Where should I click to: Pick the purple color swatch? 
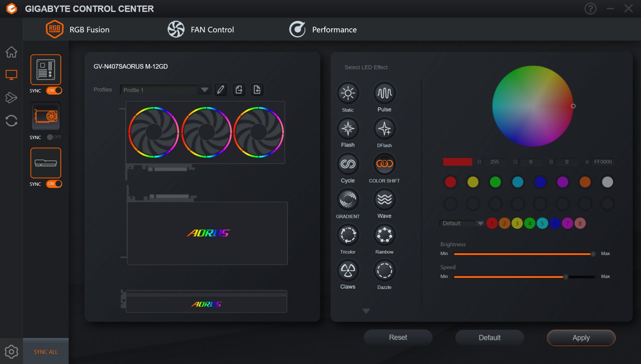point(563,182)
